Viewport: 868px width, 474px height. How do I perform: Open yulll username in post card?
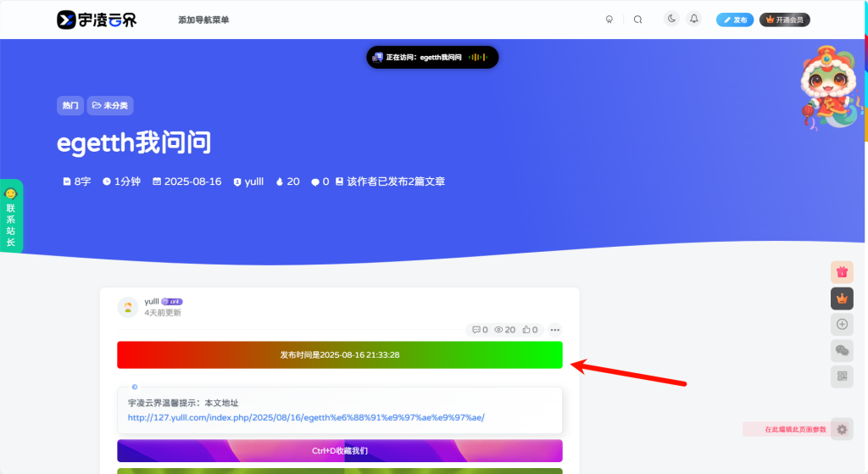[152, 301]
